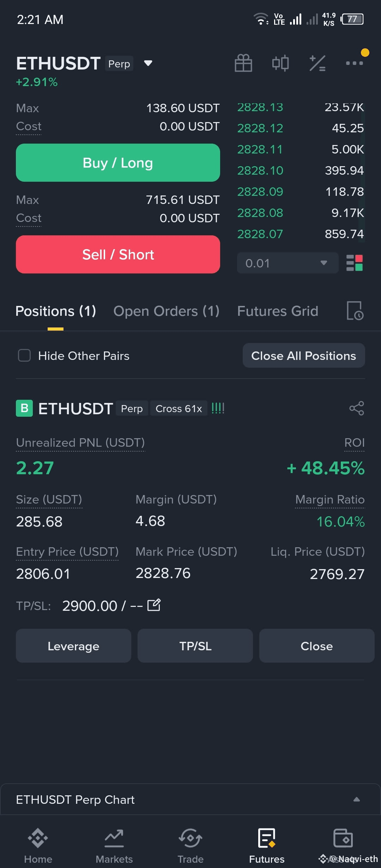The height and width of the screenshot is (868, 381).
Task: Open the Leverage adjustment button
Action: [x=73, y=646]
